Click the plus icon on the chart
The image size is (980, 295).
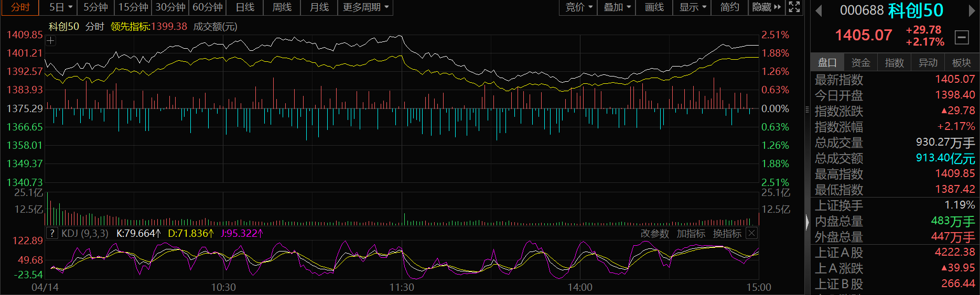(x=51, y=41)
